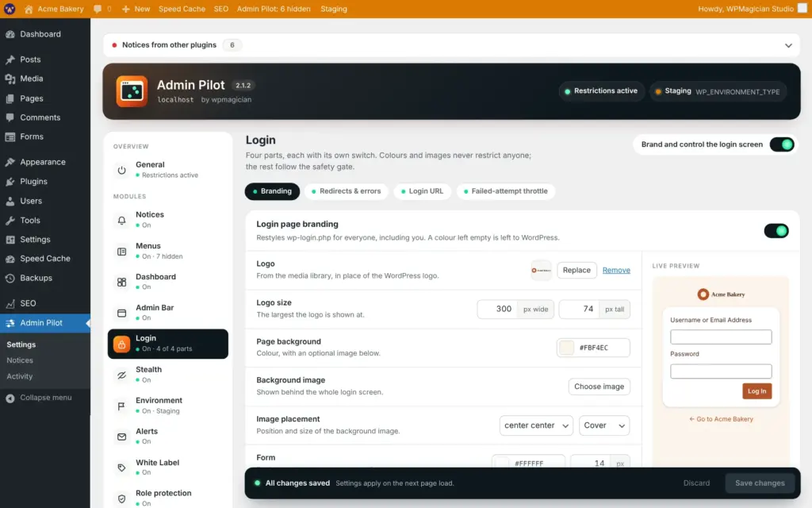Image resolution: width=812 pixels, height=508 pixels.
Task: Click the Notices count badge 6
Action: (x=232, y=45)
